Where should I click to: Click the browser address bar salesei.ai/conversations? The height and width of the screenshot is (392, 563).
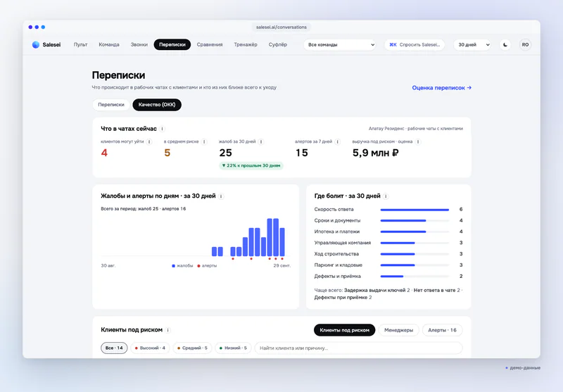[x=281, y=27]
